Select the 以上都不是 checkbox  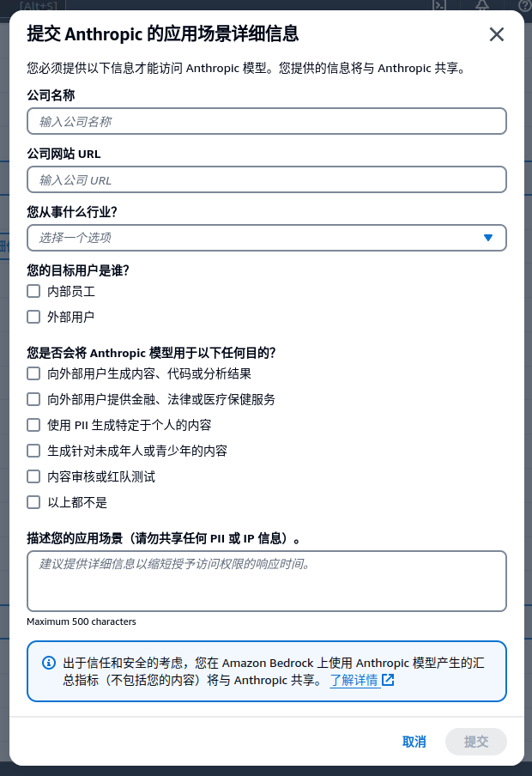tap(33, 502)
